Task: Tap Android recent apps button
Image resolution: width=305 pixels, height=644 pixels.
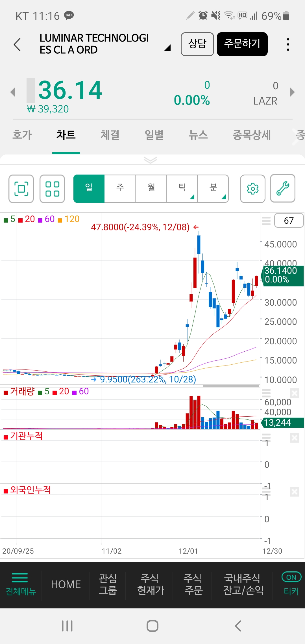Action: [67, 626]
